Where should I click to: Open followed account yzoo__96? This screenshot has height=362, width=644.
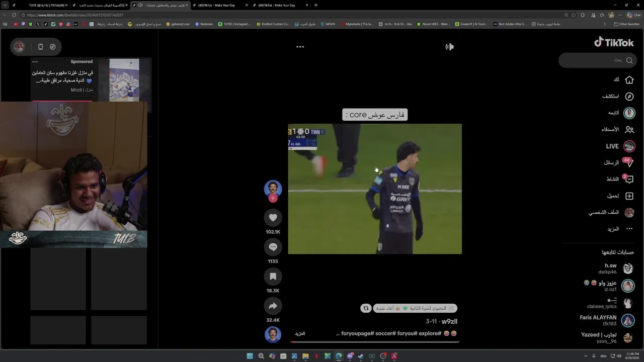(608, 338)
